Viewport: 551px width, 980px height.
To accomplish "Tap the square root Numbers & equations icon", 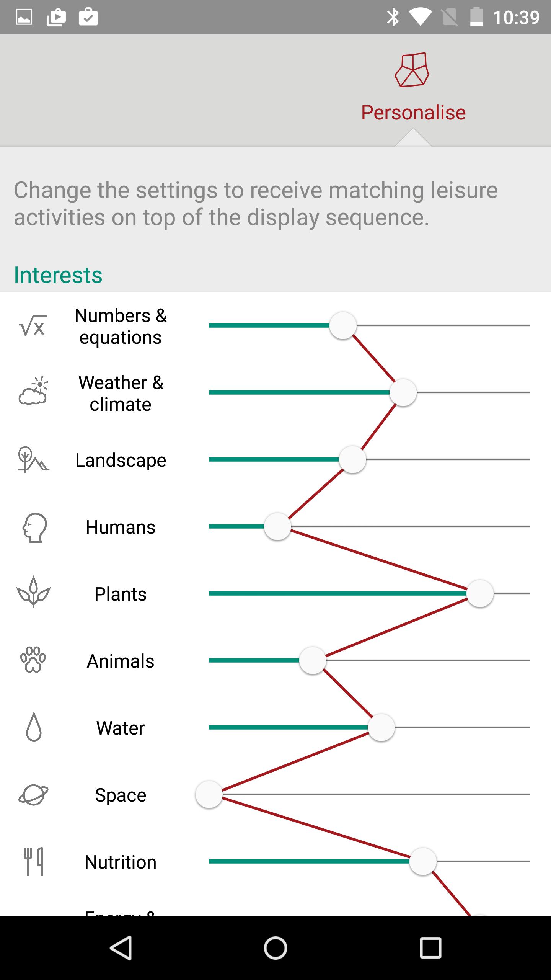I will point(33,326).
